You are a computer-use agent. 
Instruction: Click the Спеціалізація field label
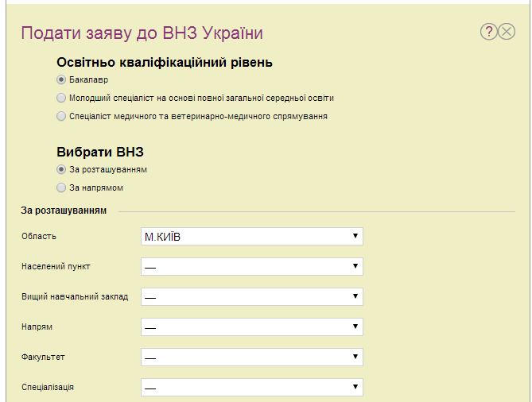point(48,387)
